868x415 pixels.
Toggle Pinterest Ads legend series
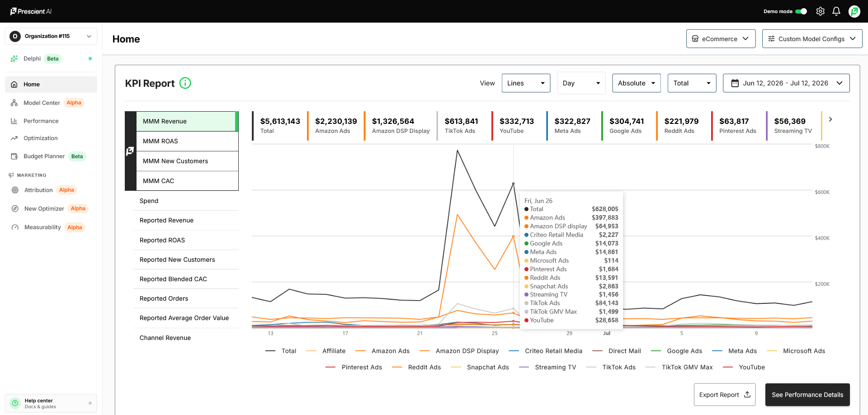coord(354,368)
